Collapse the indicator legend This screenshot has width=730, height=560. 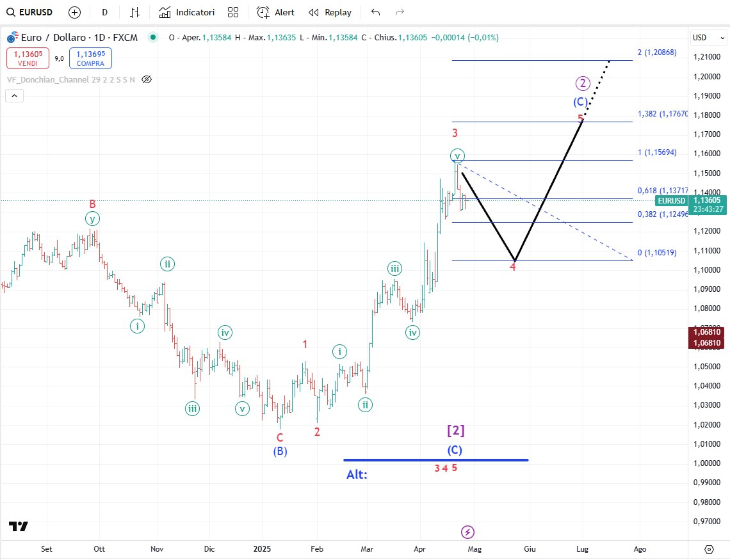coord(15,96)
